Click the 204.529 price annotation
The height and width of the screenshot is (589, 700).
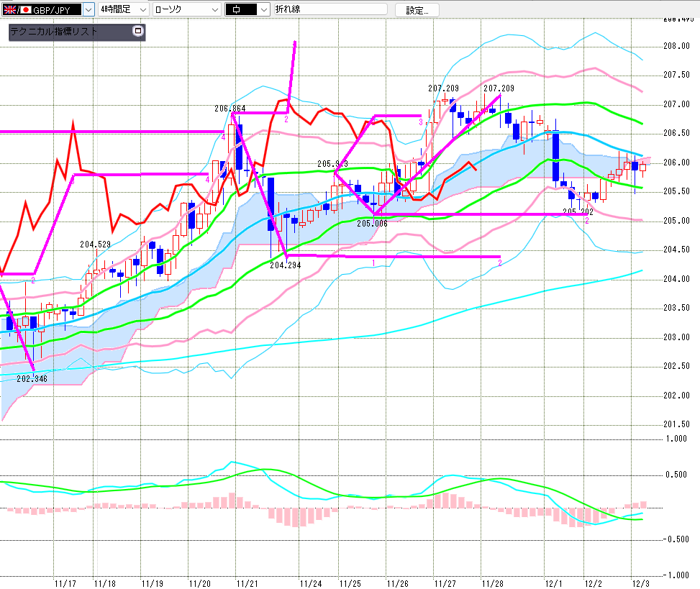tap(95, 245)
